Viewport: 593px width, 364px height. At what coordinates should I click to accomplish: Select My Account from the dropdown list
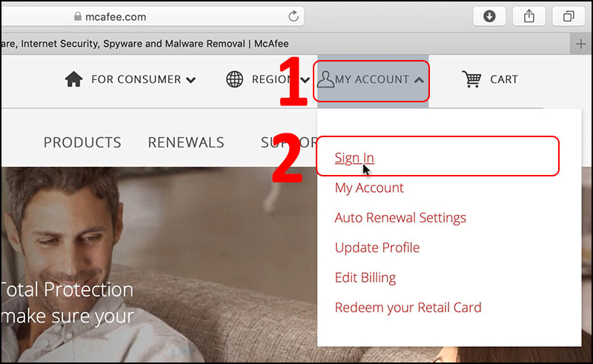tap(369, 188)
